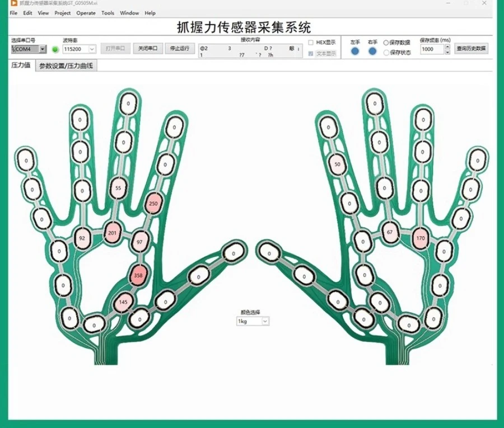Screen dimensions: 504x428
Task: Click the left-hand sensor reading 55
Action: coord(118,188)
